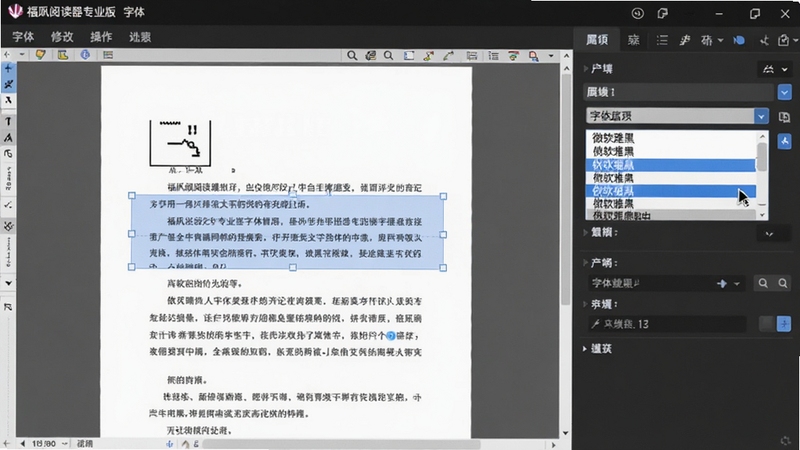
Task: Click the list view icon in panel header
Action: pyautogui.click(x=662, y=40)
